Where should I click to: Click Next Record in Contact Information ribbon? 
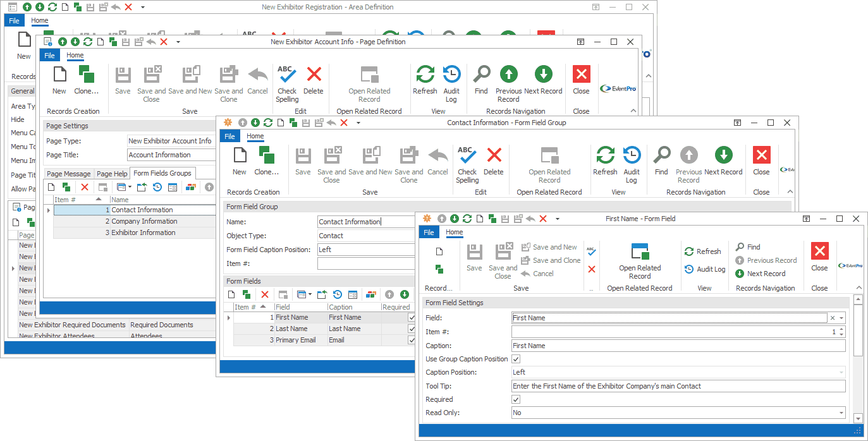click(x=723, y=161)
